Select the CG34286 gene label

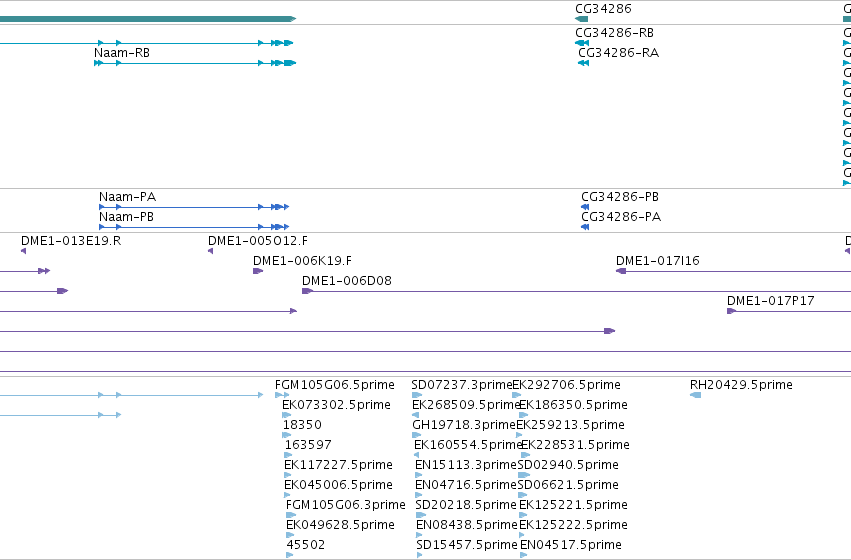[x=603, y=9]
